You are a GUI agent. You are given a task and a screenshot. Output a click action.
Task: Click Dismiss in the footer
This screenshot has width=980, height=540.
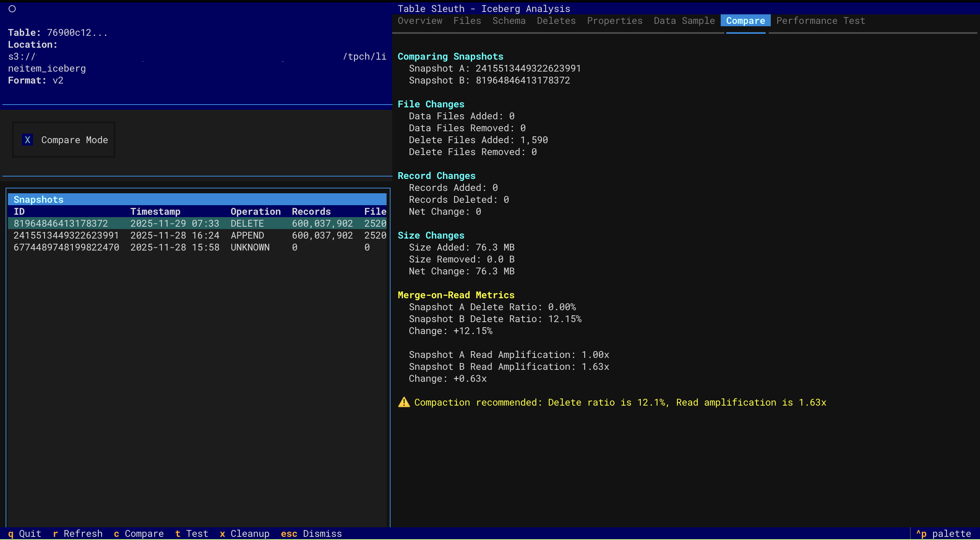[311, 534]
